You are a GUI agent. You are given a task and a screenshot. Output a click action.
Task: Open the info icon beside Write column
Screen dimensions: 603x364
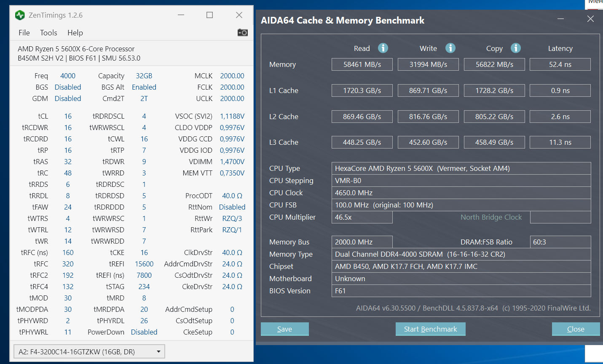(450, 48)
